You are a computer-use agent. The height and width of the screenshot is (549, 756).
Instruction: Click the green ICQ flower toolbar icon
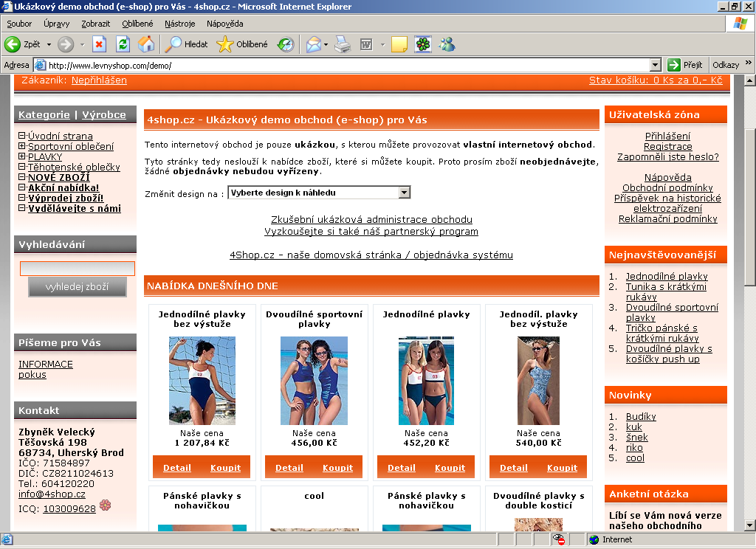click(x=423, y=44)
